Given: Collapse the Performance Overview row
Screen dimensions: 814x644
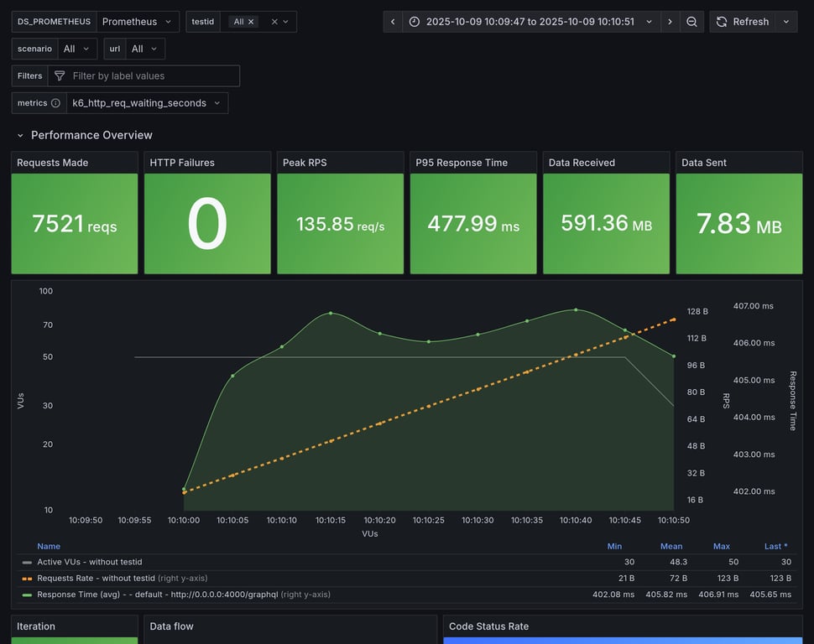Looking at the screenshot, I should pyautogui.click(x=21, y=135).
